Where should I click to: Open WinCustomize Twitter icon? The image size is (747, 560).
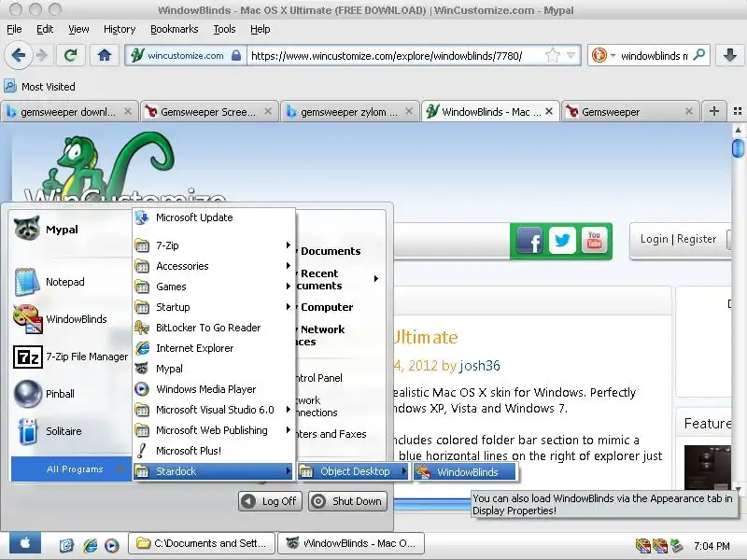click(x=562, y=241)
